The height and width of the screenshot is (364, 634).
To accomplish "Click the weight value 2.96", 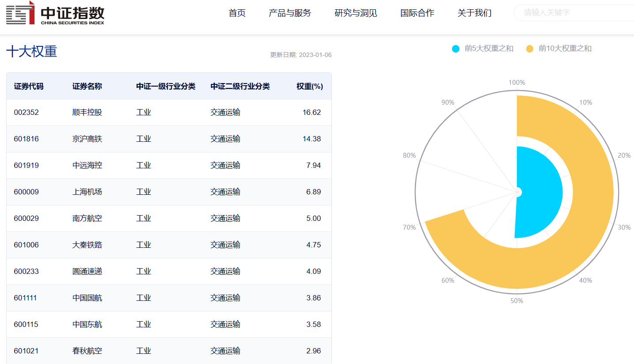I will (x=313, y=351).
